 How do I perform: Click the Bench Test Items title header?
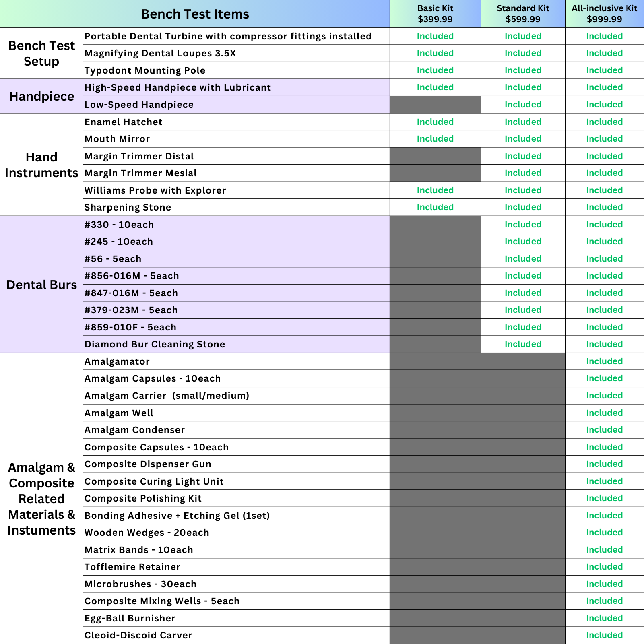[195, 14]
